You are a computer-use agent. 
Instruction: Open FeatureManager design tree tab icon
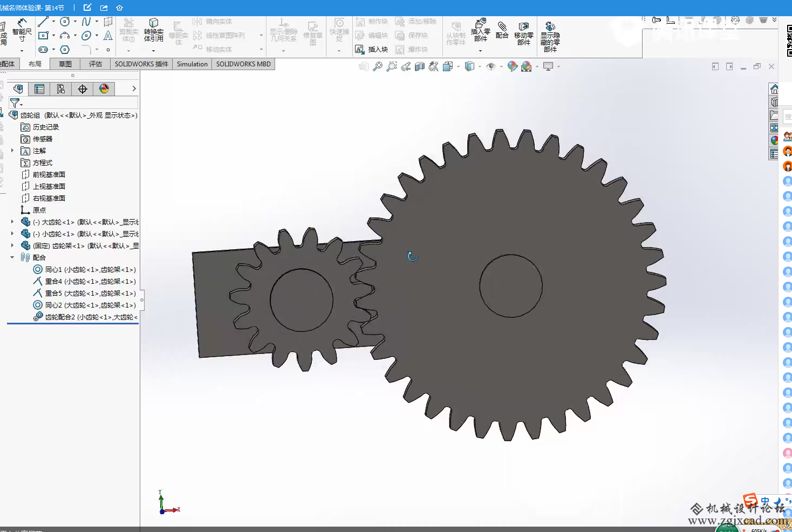coord(18,89)
